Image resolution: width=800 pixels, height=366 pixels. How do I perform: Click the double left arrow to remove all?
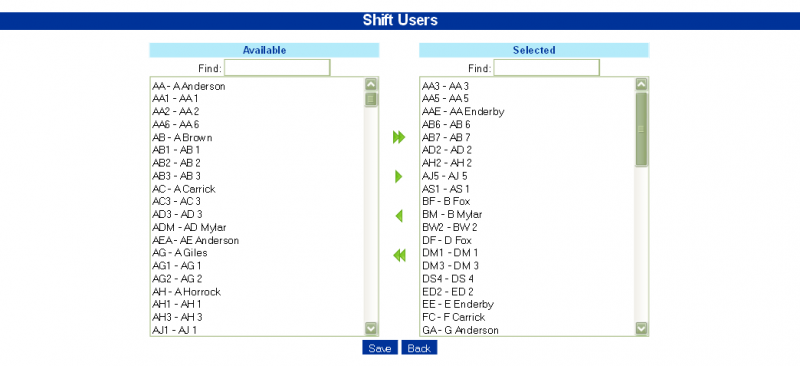pos(399,255)
